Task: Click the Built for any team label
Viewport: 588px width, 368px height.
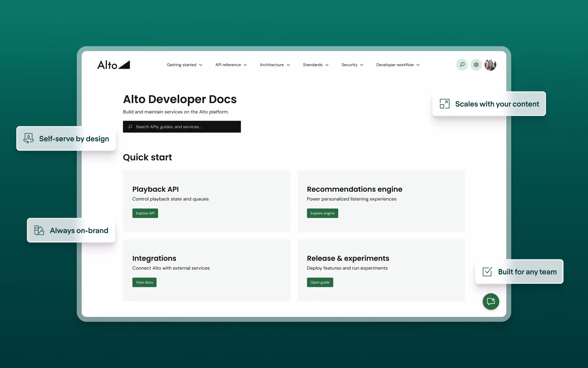Action: [527, 272]
